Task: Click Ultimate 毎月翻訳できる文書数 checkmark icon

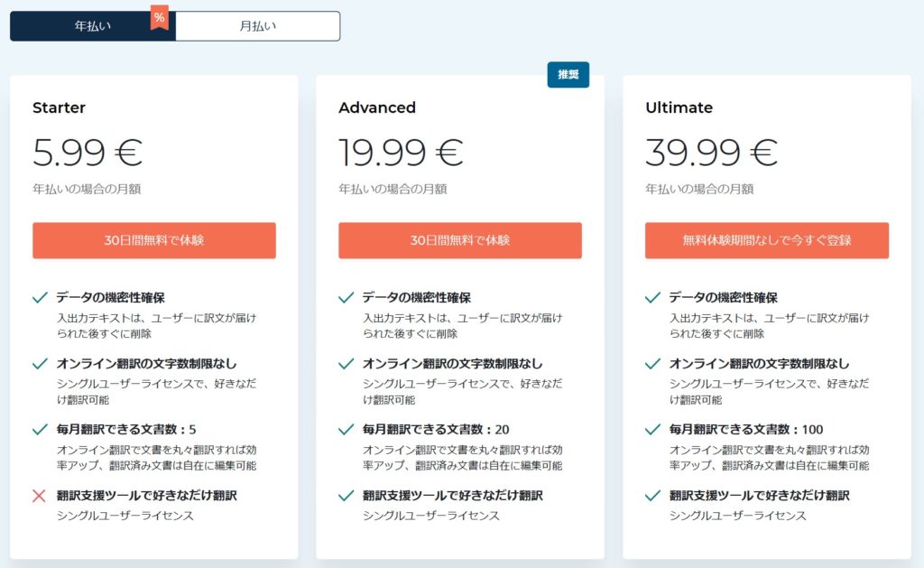Action: pyautogui.click(x=653, y=430)
